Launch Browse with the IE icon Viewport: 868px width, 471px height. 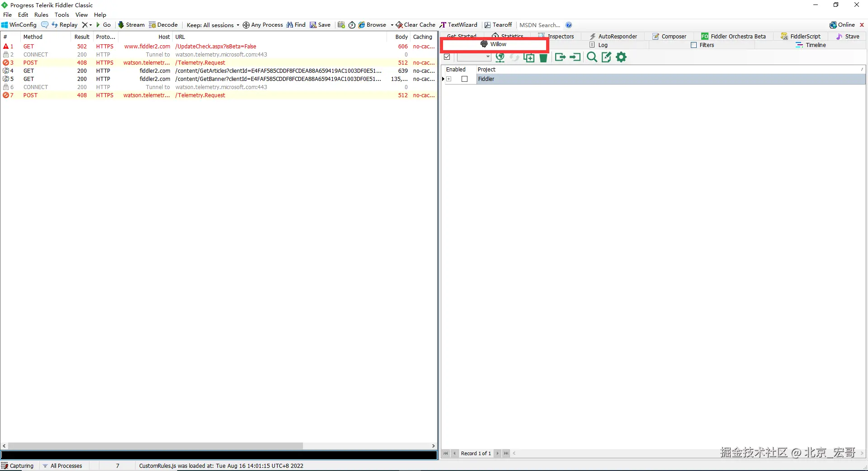pos(372,25)
